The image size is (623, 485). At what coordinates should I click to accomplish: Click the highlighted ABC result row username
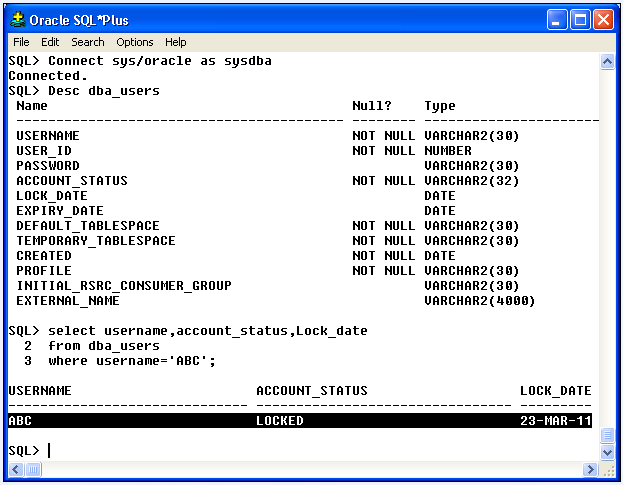(20, 420)
